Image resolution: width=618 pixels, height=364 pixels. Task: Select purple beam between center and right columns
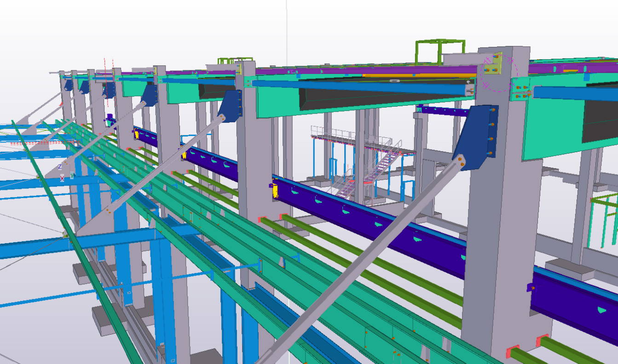tap(368, 216)
